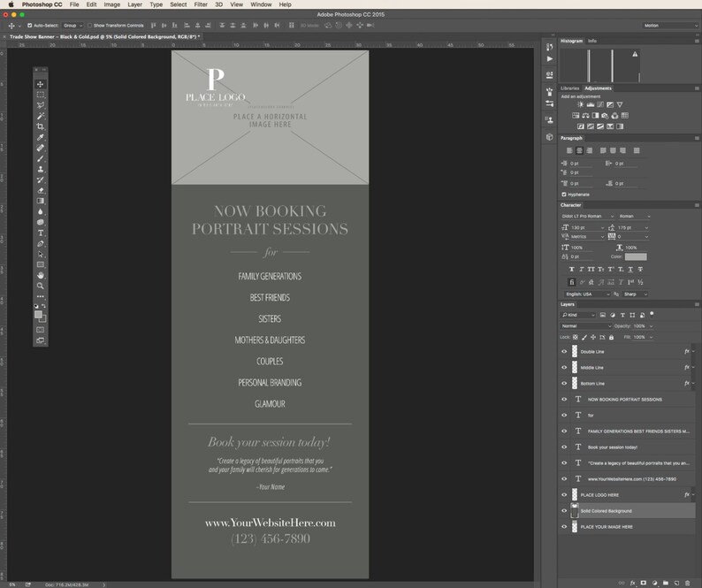
Task: Open the Auto-Select Group dropdown
Action: [73, 26]
